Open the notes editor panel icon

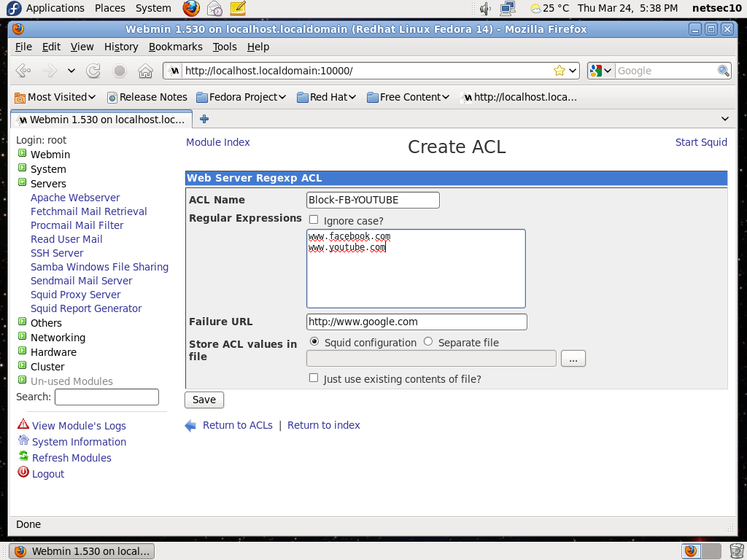click(x=237, y=8)
